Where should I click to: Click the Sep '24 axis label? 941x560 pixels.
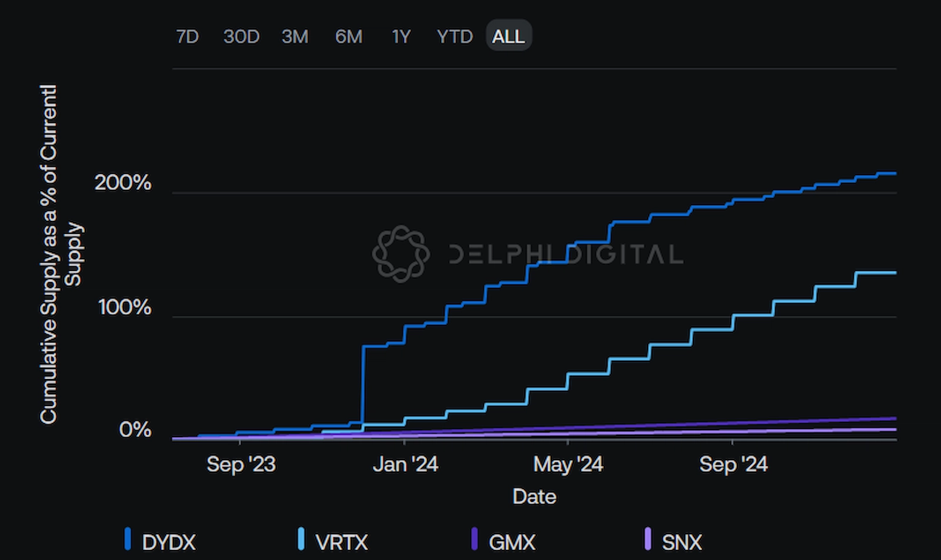click(x=734, y=464)
